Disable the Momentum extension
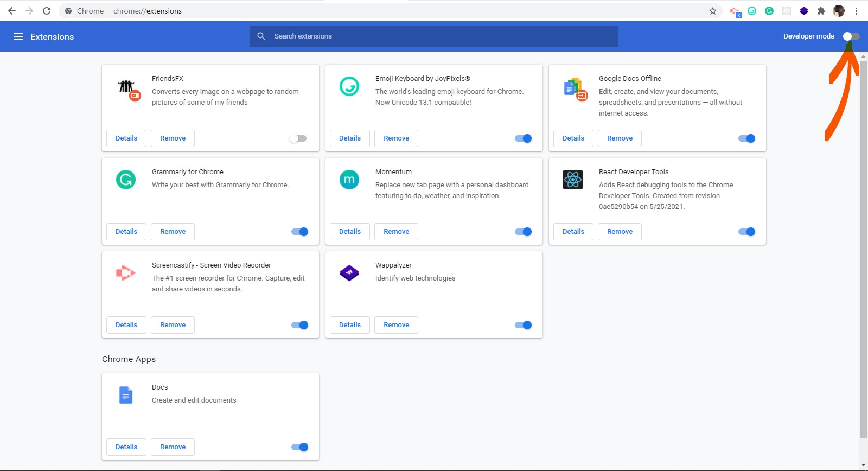This screenshot has width=868, height=471. coord(524,232)
